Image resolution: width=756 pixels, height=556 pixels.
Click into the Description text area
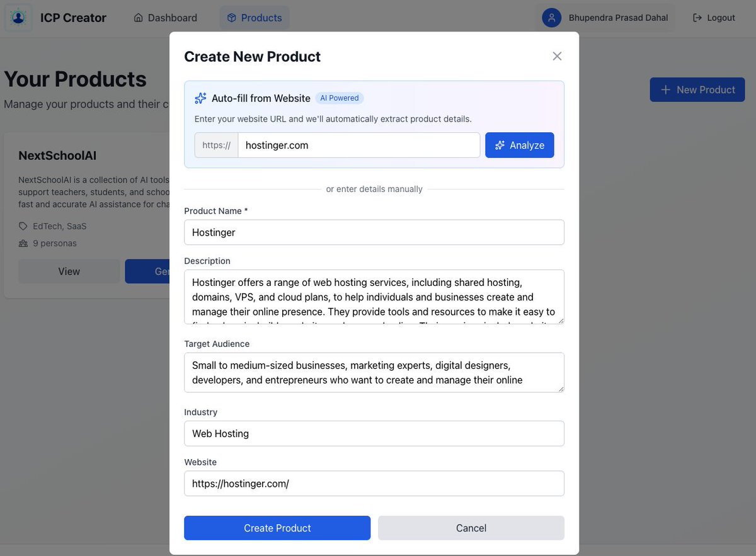(374, 297)
